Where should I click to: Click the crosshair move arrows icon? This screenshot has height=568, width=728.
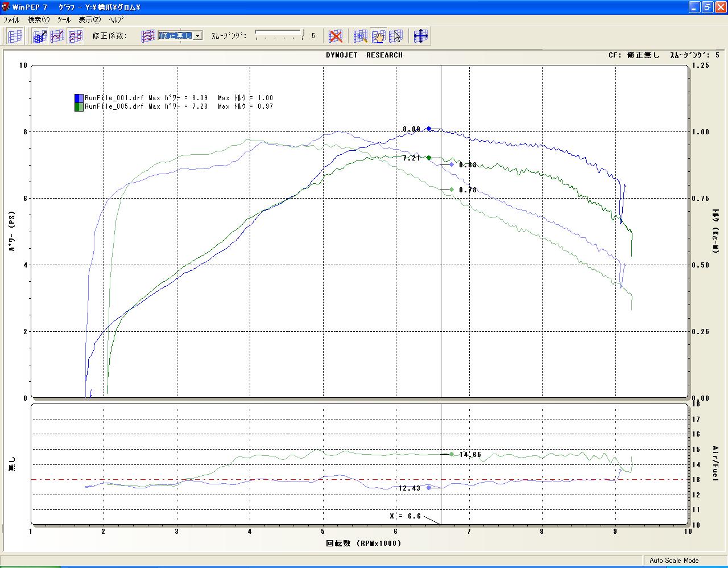pyautogui.click(x=421, y=36)
